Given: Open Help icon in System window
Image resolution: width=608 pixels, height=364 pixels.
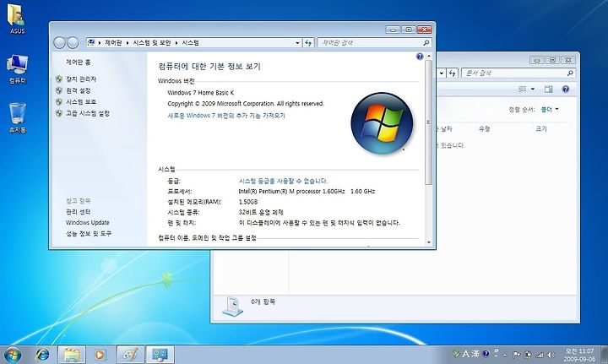Looking at the screenshot, I should (420, 57).
